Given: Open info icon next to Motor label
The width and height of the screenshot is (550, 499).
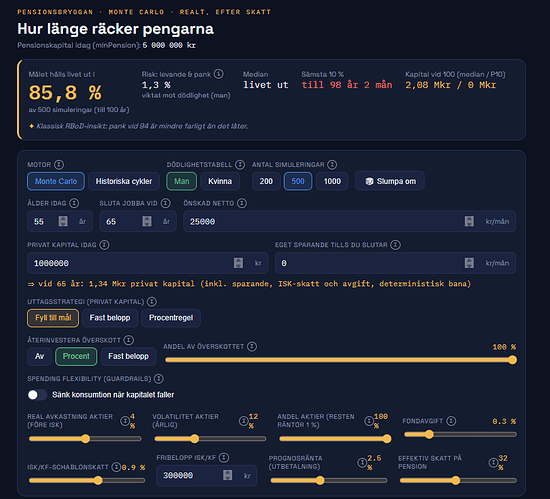Looking at the screenshot, I should tap(59, 164).
